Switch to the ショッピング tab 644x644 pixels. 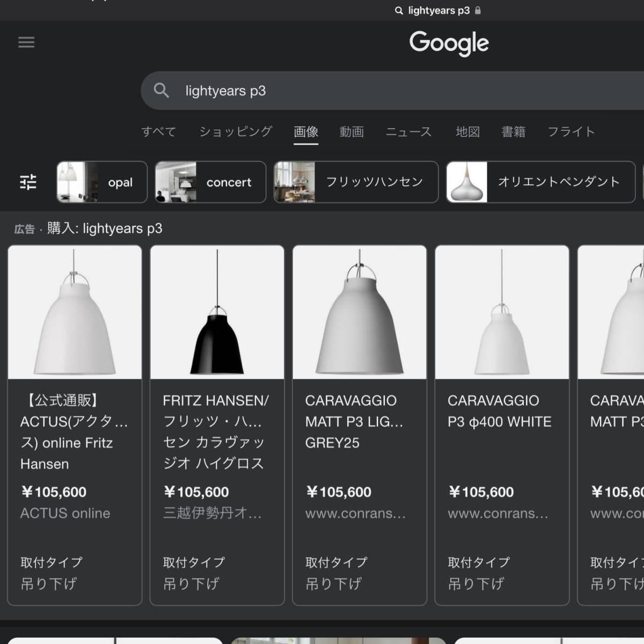tap(236, 131)
